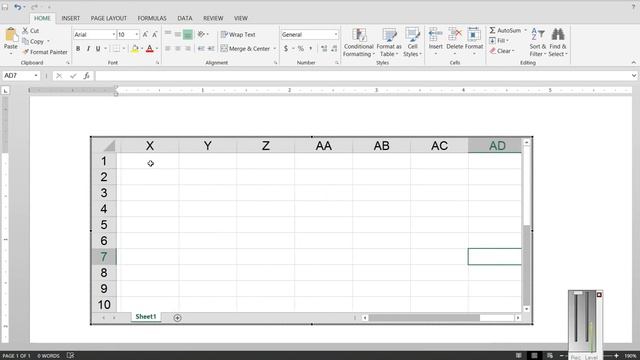Click the Orientation icon
640x360 pixels.
point(201,35)
